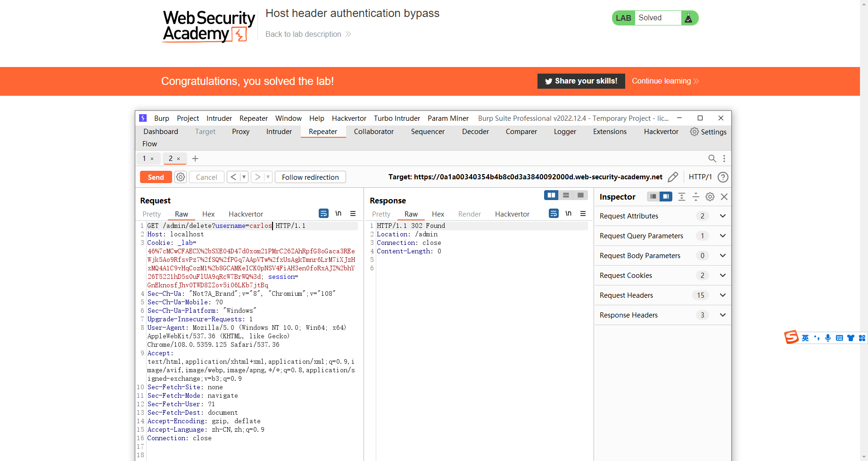Open Sogou soft keyboard icon
Viewport: 868px width, 461px height.
839,338
